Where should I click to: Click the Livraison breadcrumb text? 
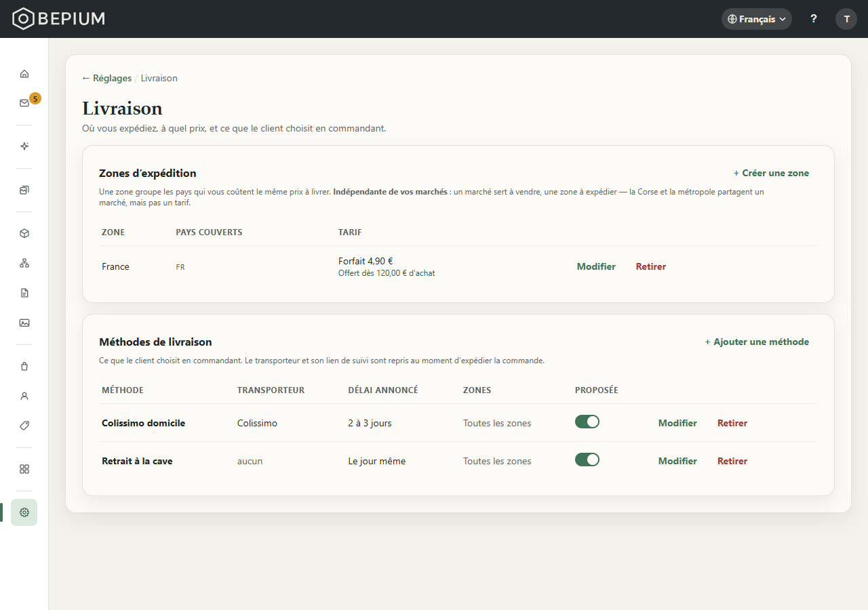click(159, 78)
